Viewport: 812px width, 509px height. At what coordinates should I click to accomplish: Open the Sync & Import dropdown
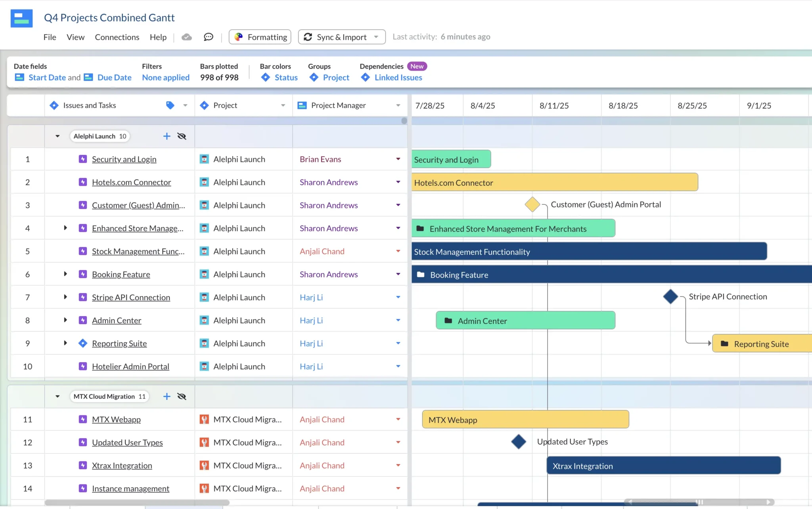342,37
